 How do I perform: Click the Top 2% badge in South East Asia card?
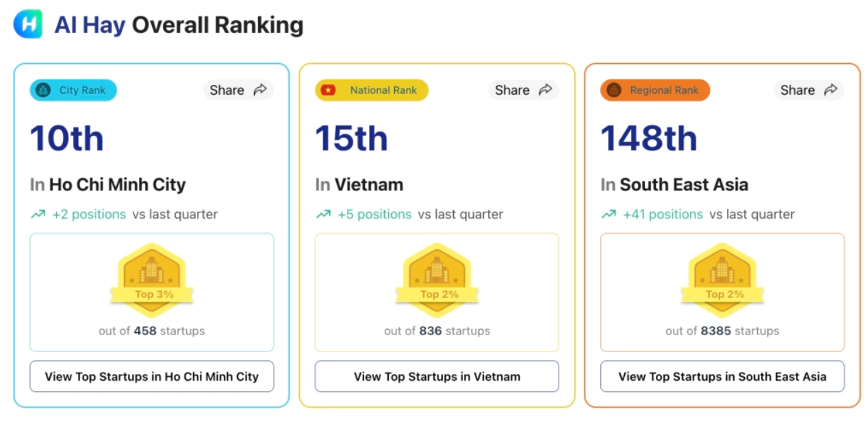722,279
